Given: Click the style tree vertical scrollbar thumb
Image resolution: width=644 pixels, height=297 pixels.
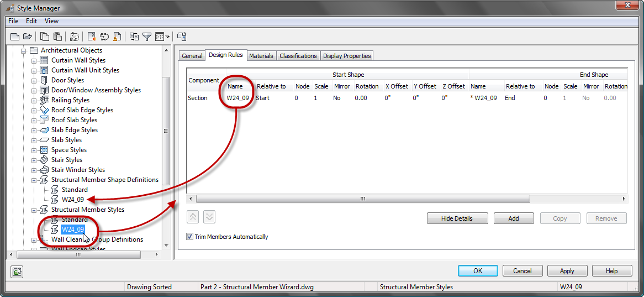Looking at the screenshot, I should pos(166,131).
